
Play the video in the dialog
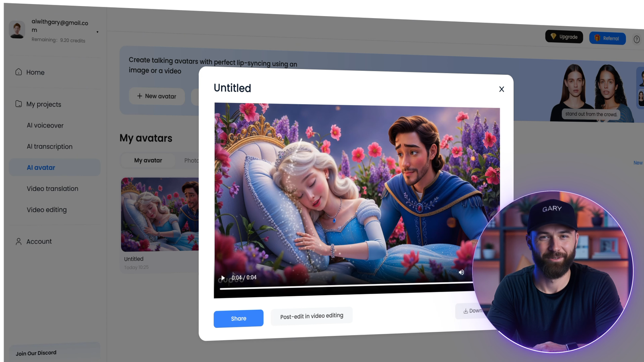coord(223,278)
